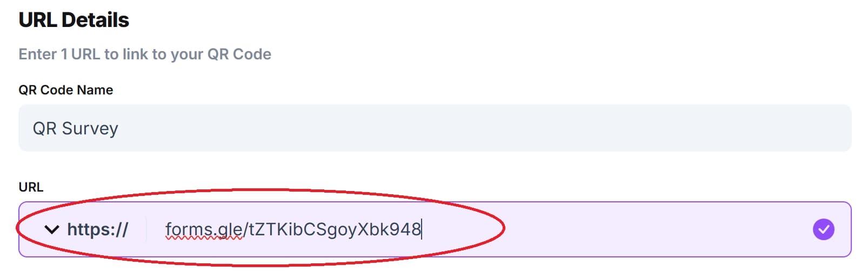Click the underlined "forms.gle" text
868x279 pixels.
pyautogui.click(x=204, y=229)
